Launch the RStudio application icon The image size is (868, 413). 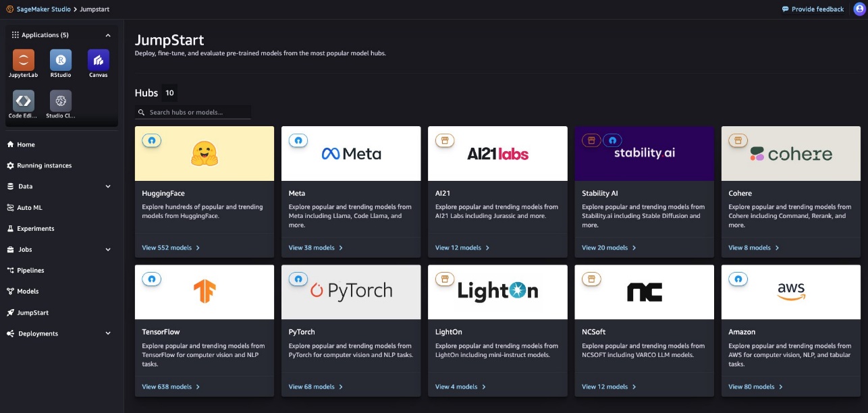(x=61, y=60)
